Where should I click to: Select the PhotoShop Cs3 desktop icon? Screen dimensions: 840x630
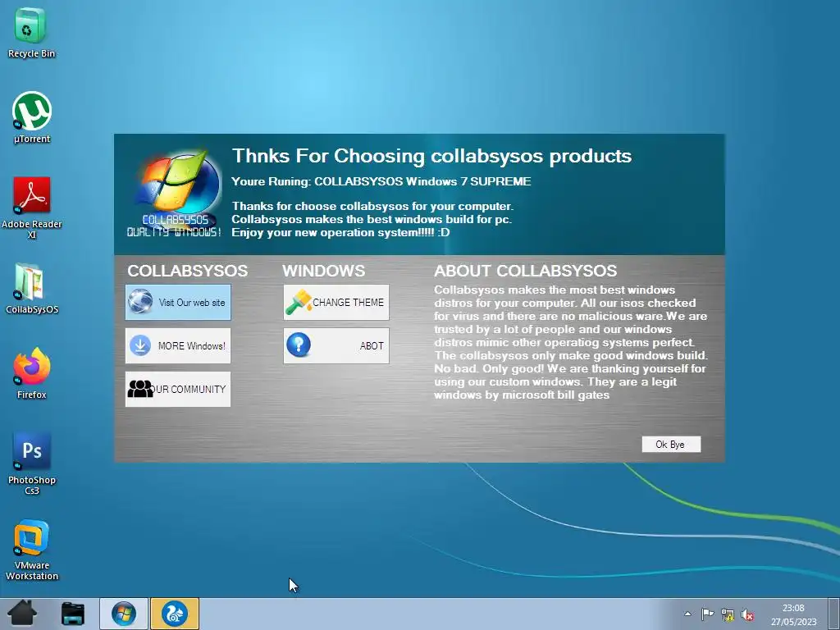pos(32,463)
